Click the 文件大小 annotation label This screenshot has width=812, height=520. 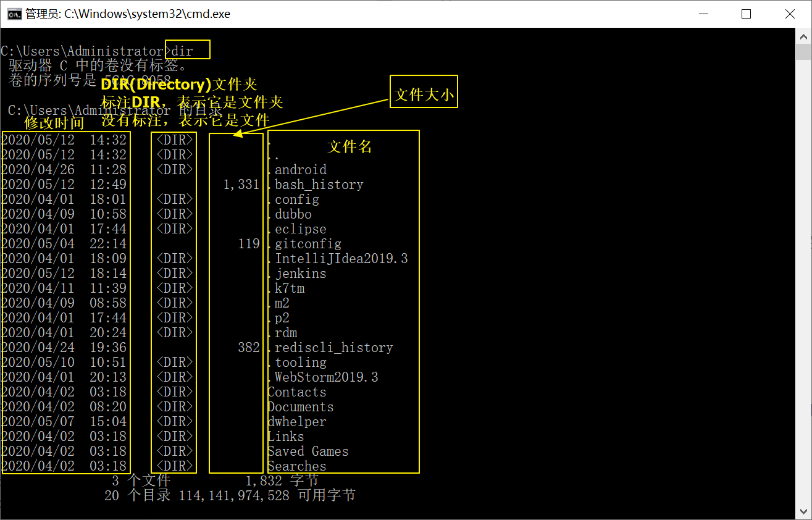tap(424, 94)
